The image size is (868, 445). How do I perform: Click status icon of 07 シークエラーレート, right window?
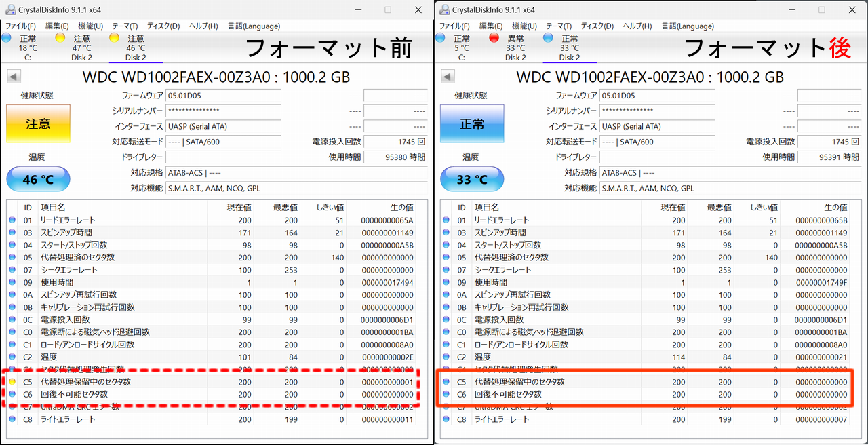tap(446, 270)
